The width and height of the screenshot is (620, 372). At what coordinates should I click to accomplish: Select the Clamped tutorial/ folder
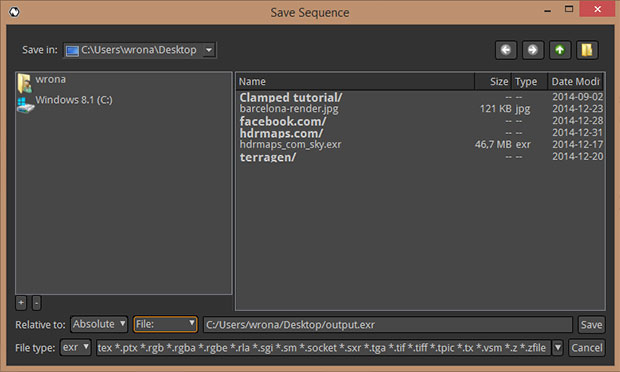291,97
